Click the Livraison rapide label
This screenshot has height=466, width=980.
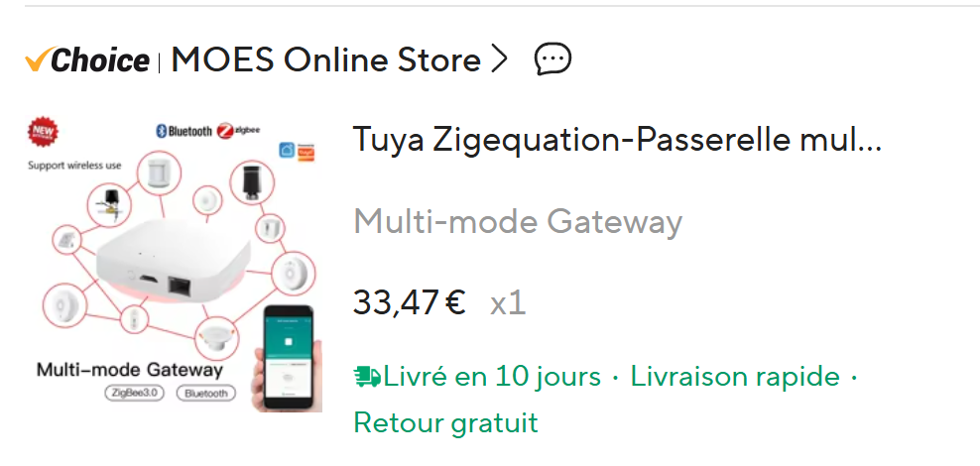tap(735, 377)
